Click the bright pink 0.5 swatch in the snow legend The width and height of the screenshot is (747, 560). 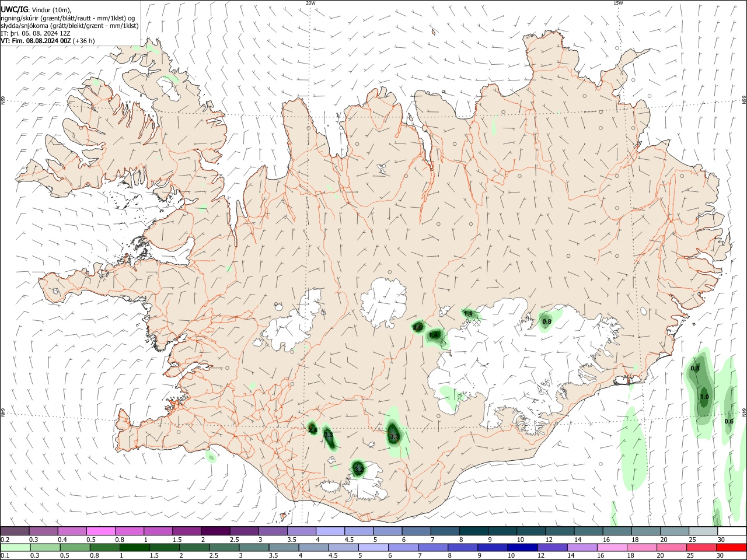pos(100,531)
